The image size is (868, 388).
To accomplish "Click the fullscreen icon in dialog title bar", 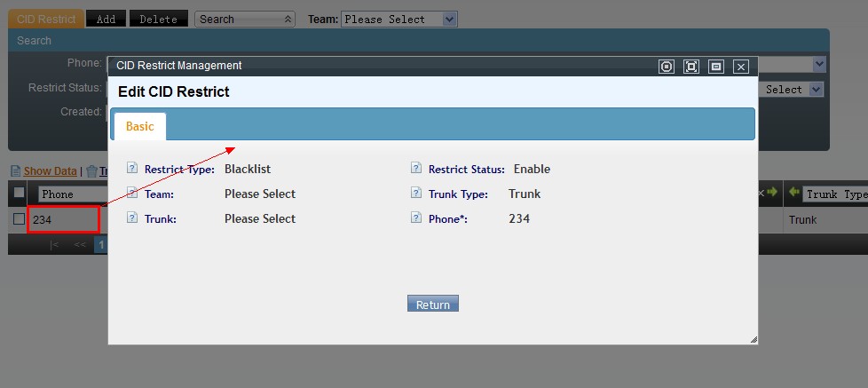I will coord(691,67).
